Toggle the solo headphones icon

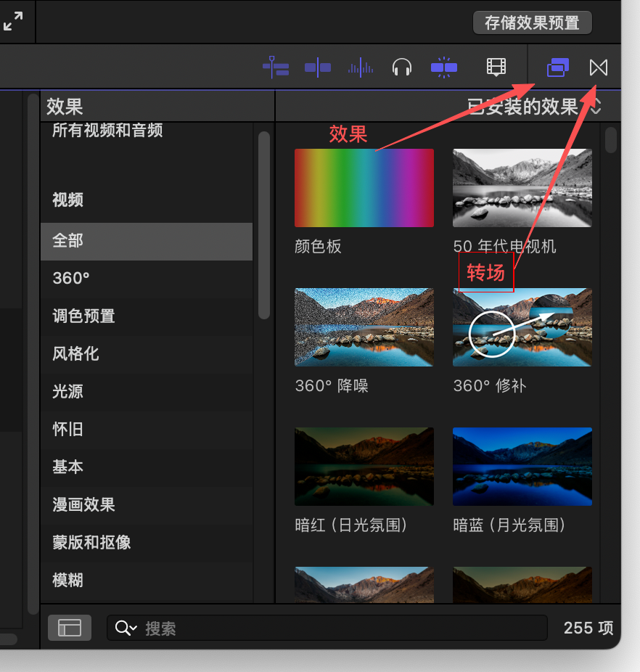tap(402, 67)
